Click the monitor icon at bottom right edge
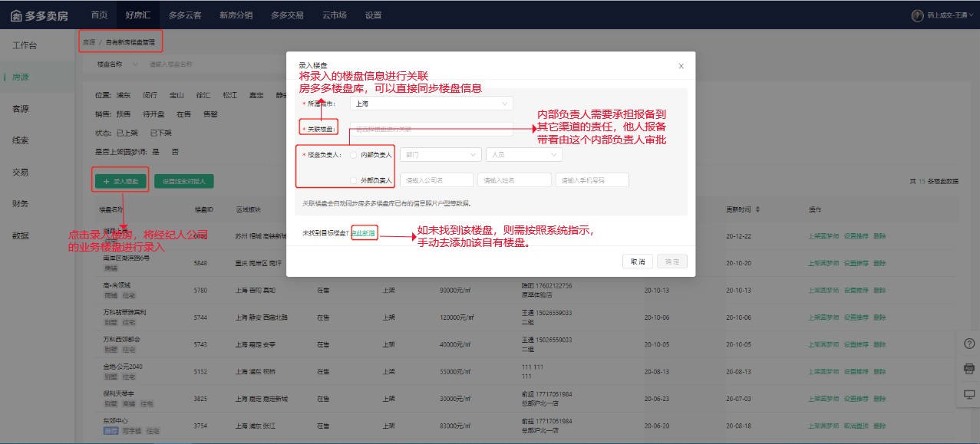The image size is (980, 444). [968, 394]
